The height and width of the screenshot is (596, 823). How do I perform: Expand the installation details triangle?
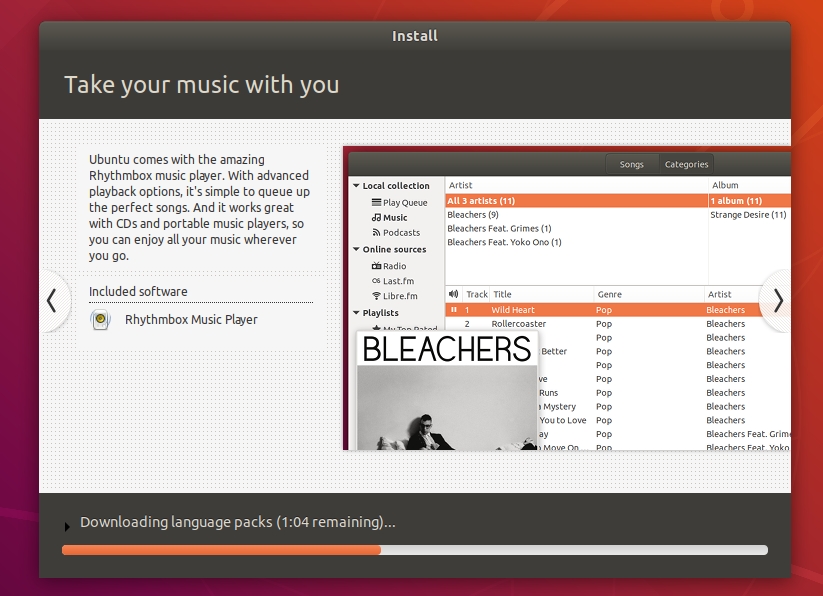click(x=68, y=525)
